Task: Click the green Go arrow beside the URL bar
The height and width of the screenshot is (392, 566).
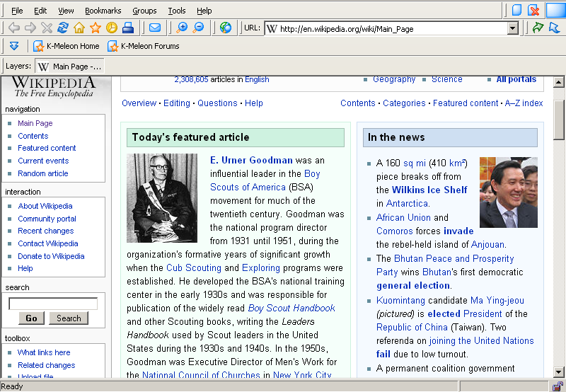Action: (x=538, y=28)
